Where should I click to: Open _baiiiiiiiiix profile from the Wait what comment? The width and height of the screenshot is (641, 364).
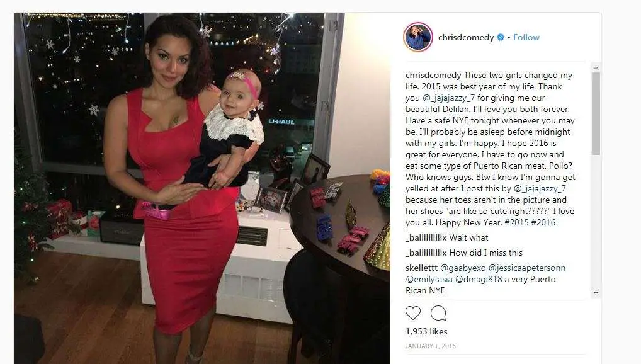(426, 237)
